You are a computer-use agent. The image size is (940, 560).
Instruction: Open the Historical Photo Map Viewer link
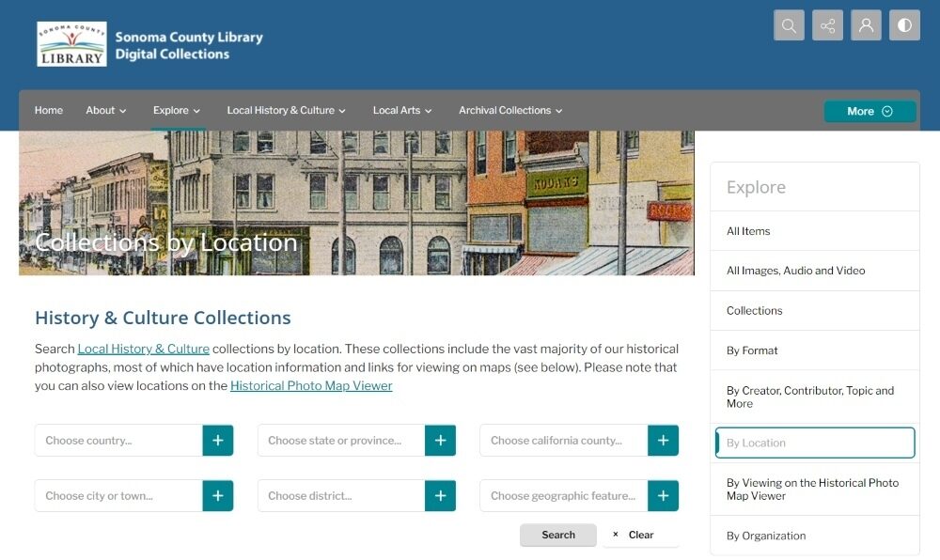coord(311,385)
